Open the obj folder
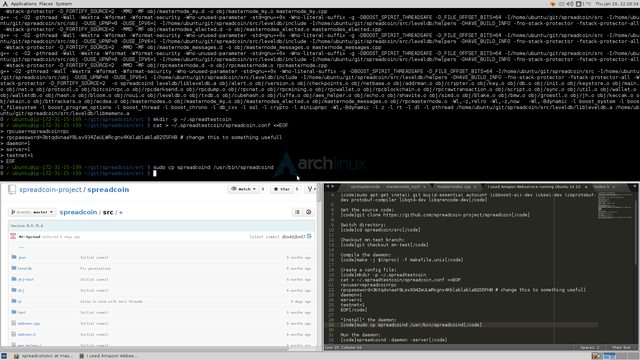The image size is (640, 360). click(x=21, y=291)
